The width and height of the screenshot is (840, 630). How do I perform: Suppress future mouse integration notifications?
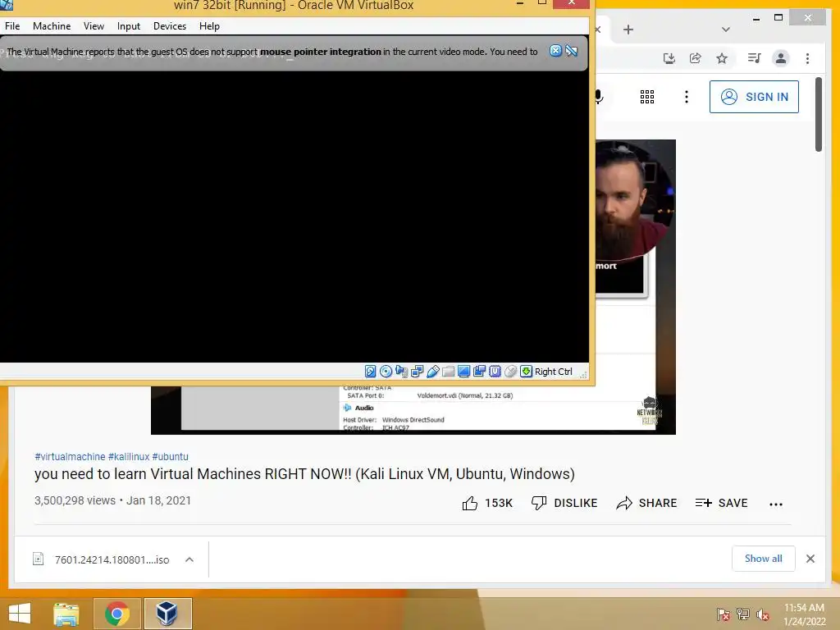click(572, 51)
